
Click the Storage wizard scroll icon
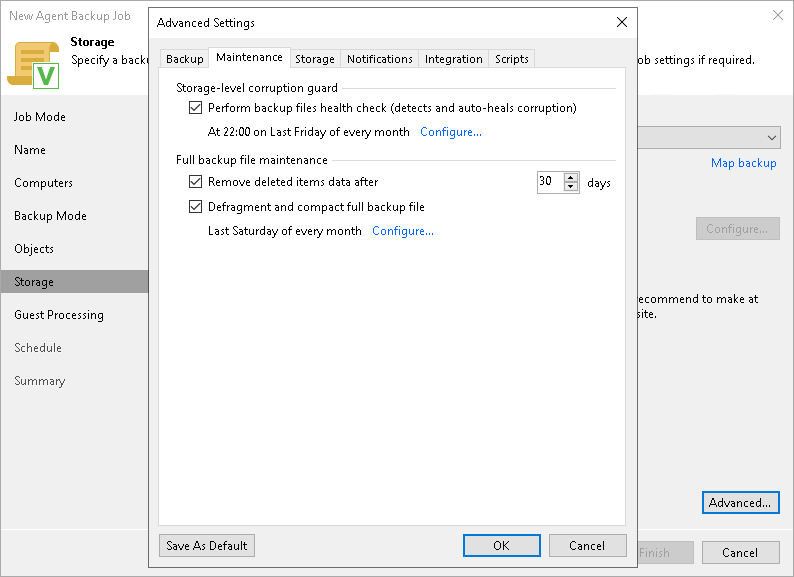(x=33, y=65)
